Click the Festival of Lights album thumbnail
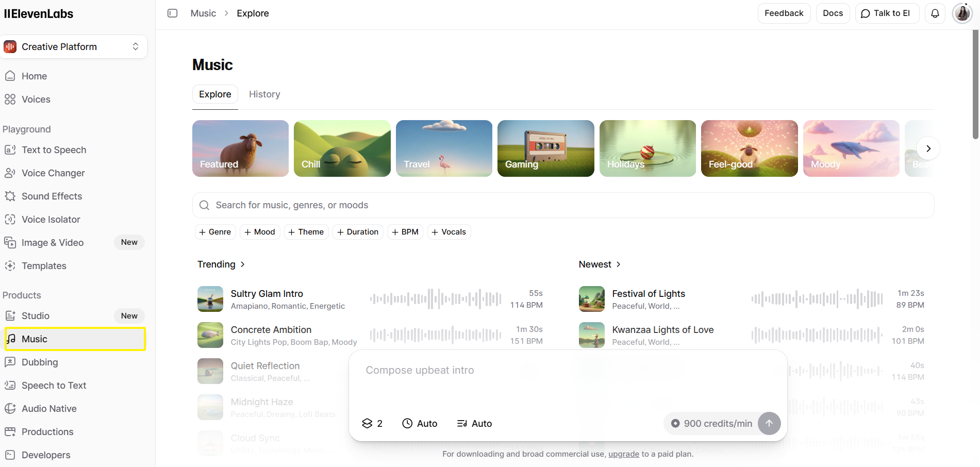This screenshot has width=980, height=467. [591, 298]
